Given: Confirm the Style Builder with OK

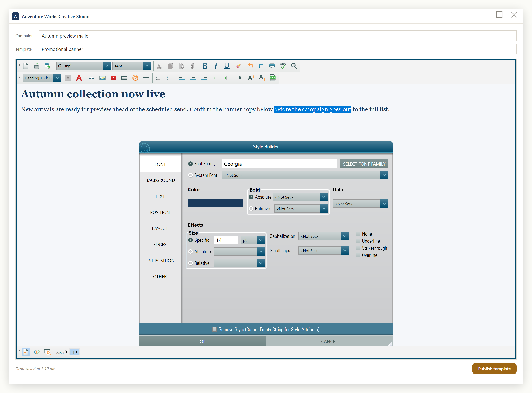Looking at the screenshot, I should 203,341.
